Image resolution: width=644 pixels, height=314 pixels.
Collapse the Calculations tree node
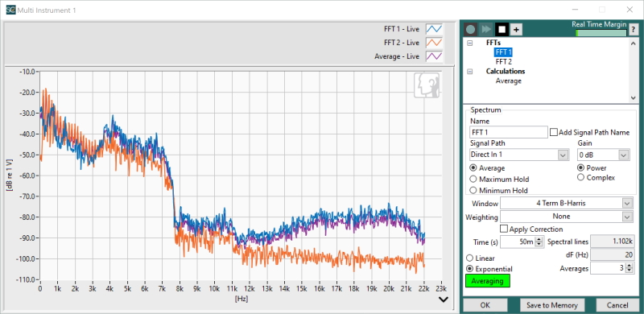470,72
